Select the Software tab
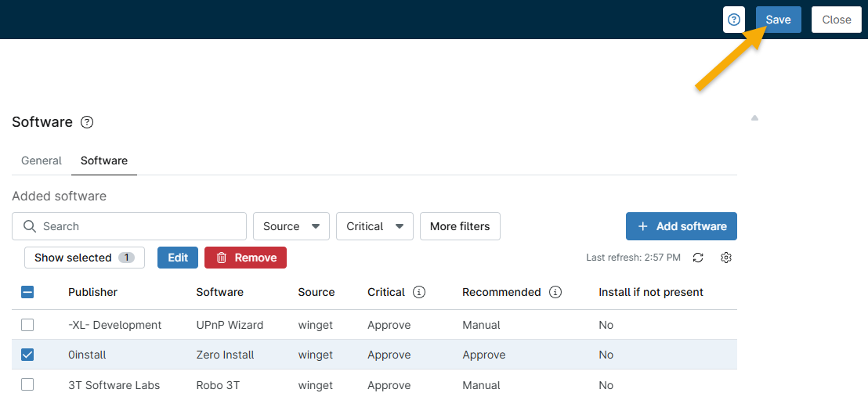This screenshot has height=411, width=868. pyautogui.click(x=104, y=160)
